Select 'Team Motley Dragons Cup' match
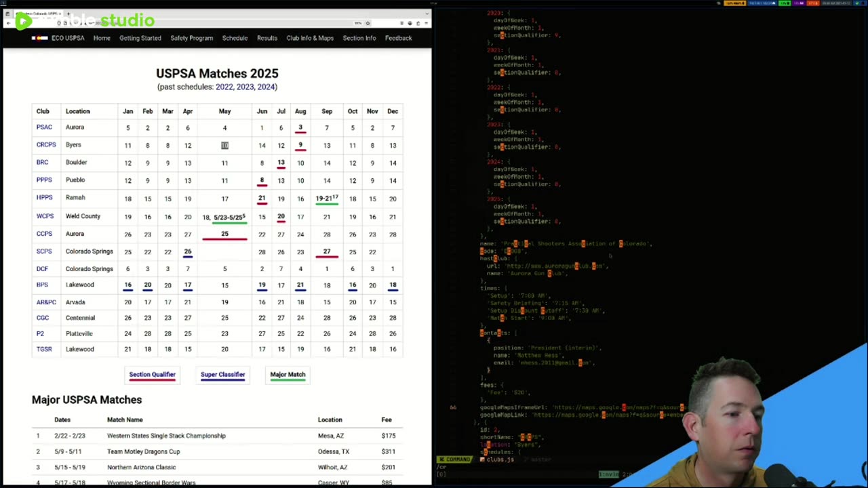This screenshot has width=868, height=488. pos(143,451)
